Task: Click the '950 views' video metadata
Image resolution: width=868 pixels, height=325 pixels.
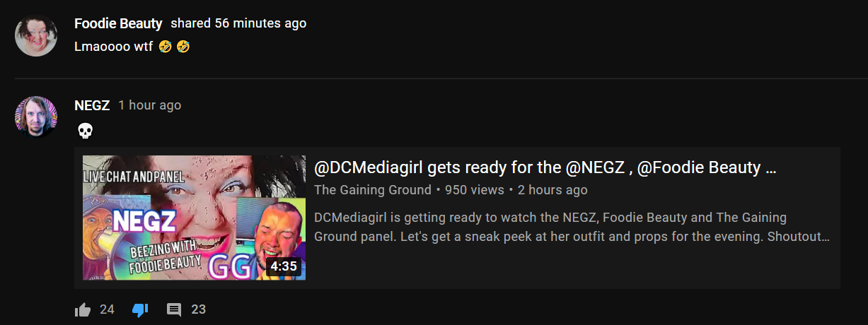Action: 474,190
